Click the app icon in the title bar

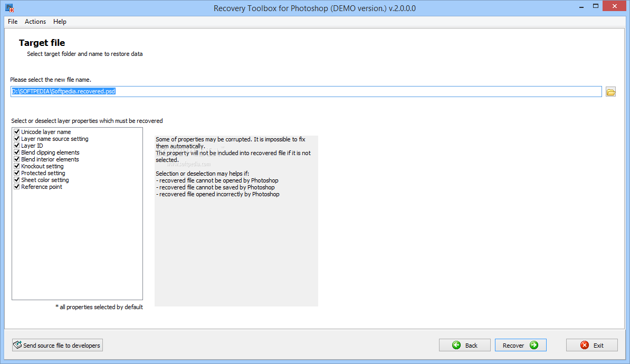9,8
